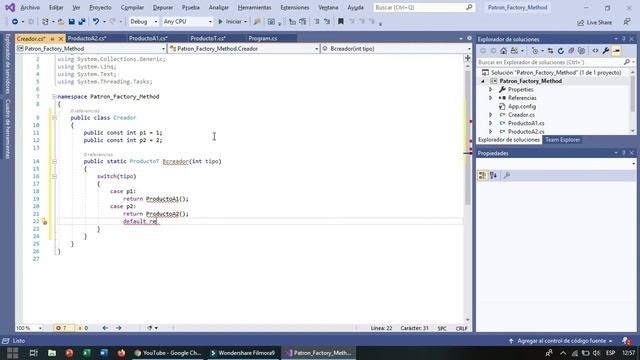Screen dimensions: 640x360
Task: Select App.config in Solution Explorer
Action: [522, 106]
